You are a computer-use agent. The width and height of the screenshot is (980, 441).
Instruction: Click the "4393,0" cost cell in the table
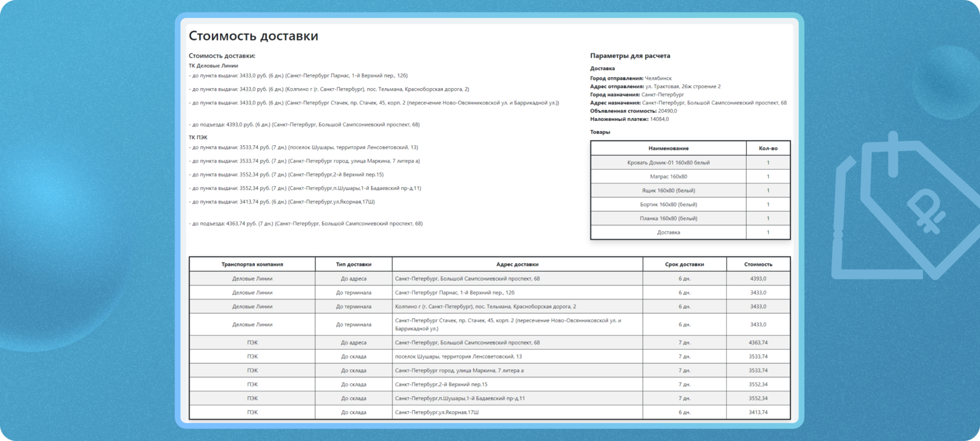point(758,279)
